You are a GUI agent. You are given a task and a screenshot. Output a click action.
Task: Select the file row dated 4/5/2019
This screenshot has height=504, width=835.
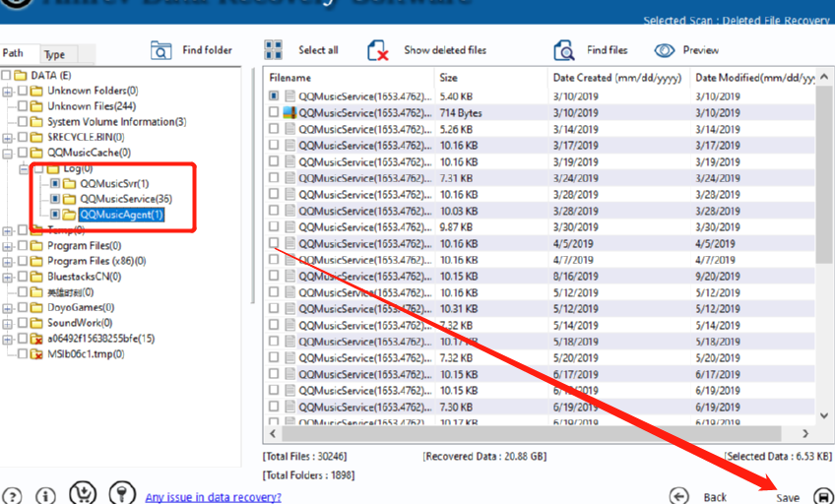540,243
